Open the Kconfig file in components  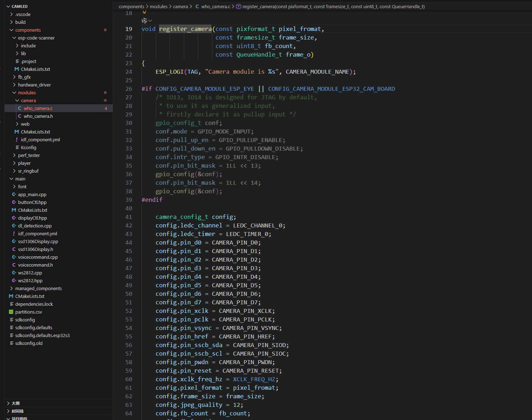click(28, 148)
